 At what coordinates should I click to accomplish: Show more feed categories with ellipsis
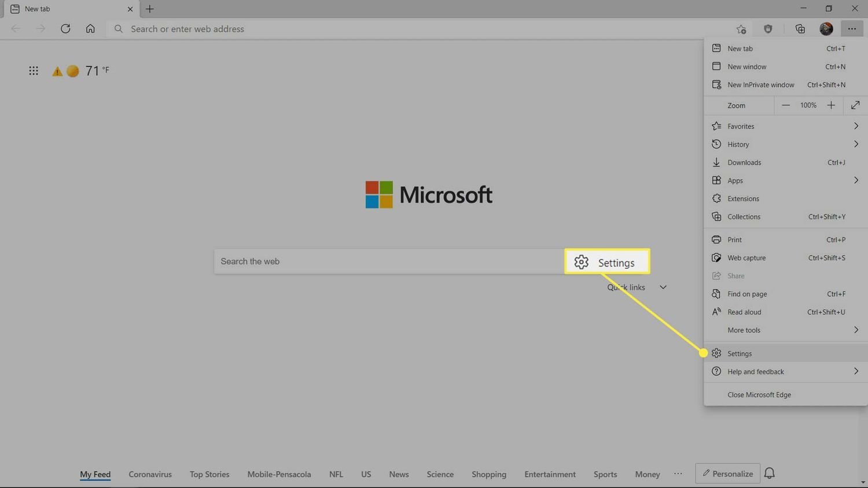tap(678, 474)
